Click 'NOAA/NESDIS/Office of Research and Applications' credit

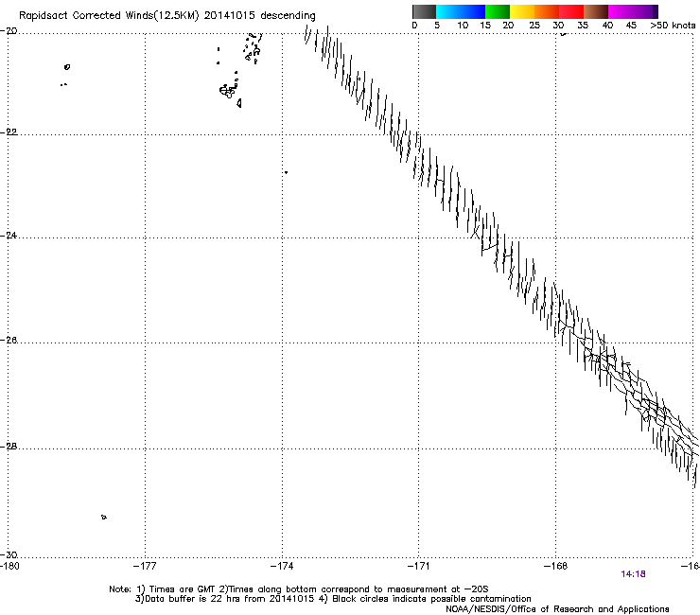pyautogui.click(x=557, y=609)
